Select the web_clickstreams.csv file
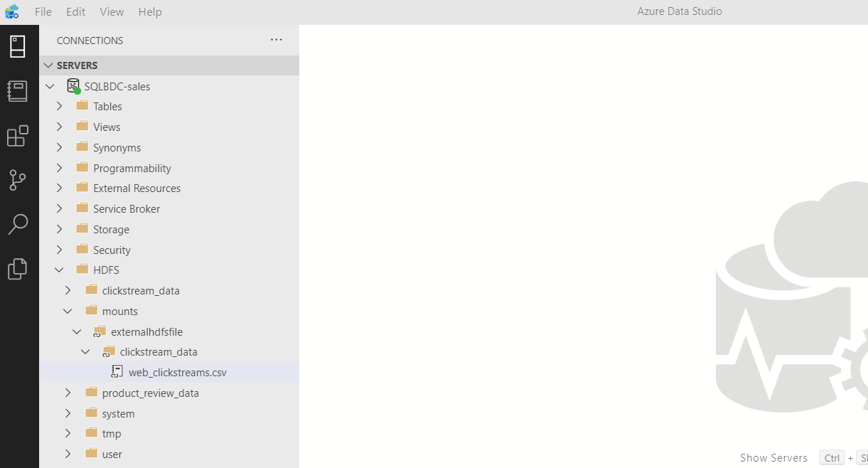868x468 pixels. pos(177,371)
